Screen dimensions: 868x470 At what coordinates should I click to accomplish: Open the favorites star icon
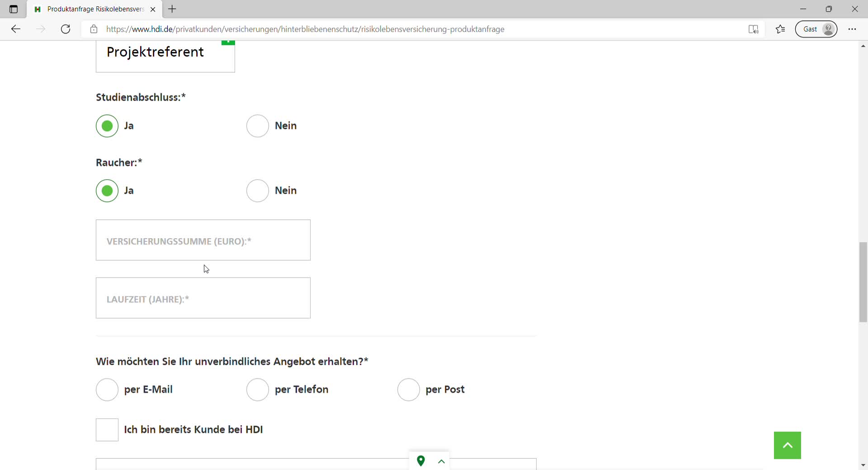coord(780,29)
